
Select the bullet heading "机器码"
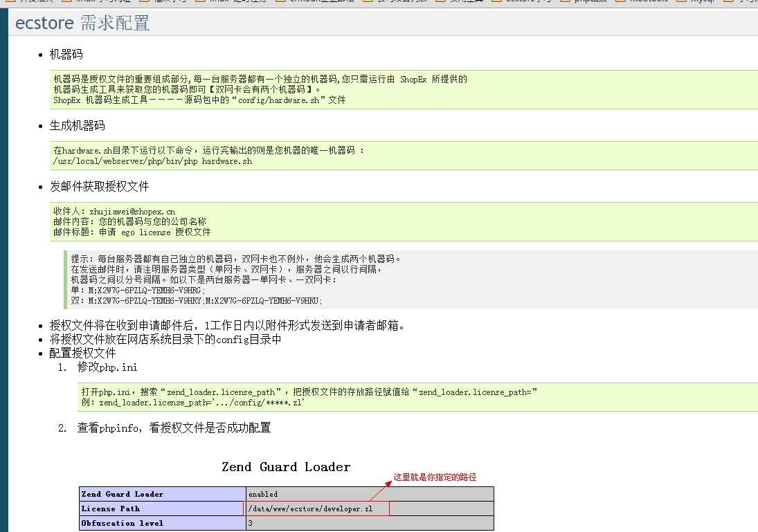point(66,54)
